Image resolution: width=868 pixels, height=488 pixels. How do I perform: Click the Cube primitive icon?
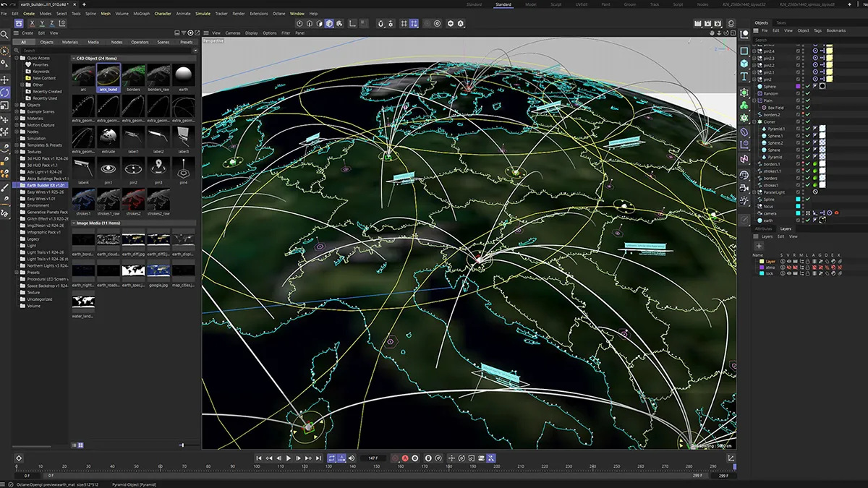744,63
